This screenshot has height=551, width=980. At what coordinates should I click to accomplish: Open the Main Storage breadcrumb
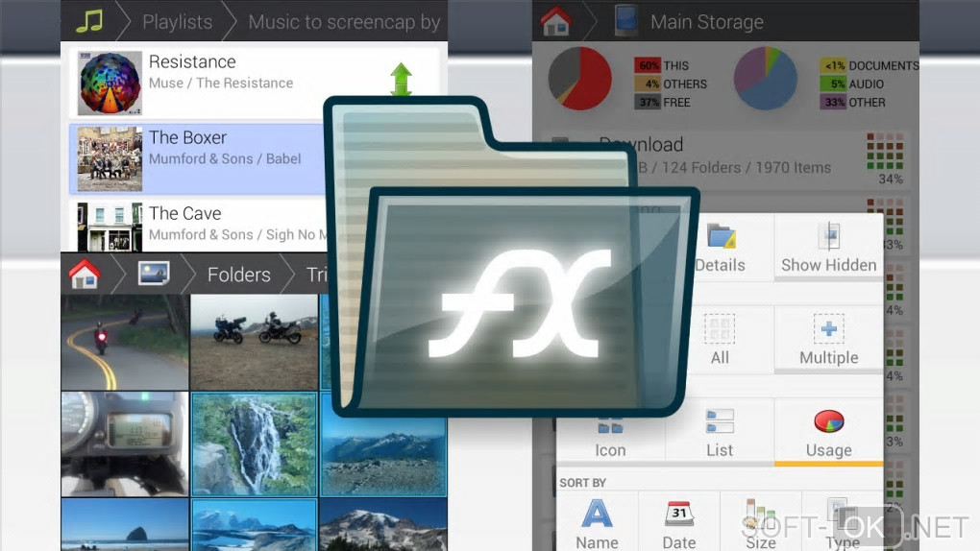point(707,22)
